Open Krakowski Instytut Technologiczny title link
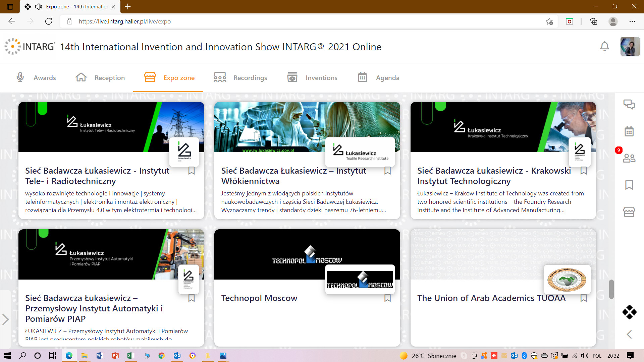This screenshot has width=644, height=362. [494, 176]
